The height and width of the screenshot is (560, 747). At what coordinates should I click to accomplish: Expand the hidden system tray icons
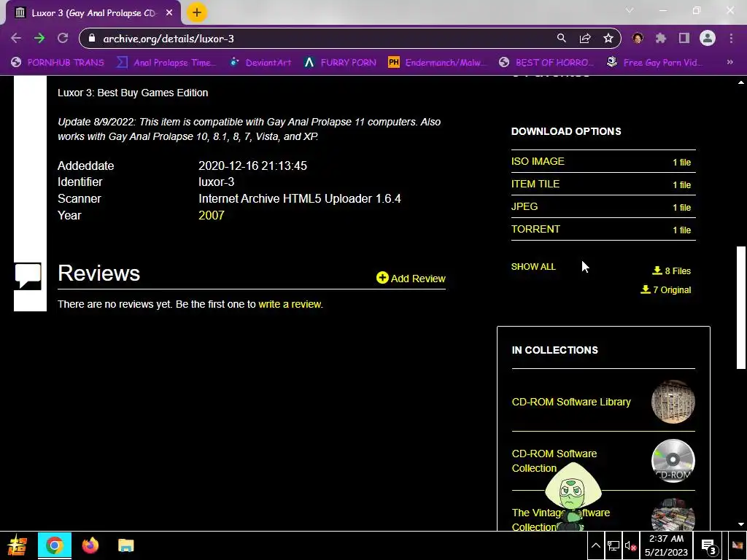click(596, 545)
